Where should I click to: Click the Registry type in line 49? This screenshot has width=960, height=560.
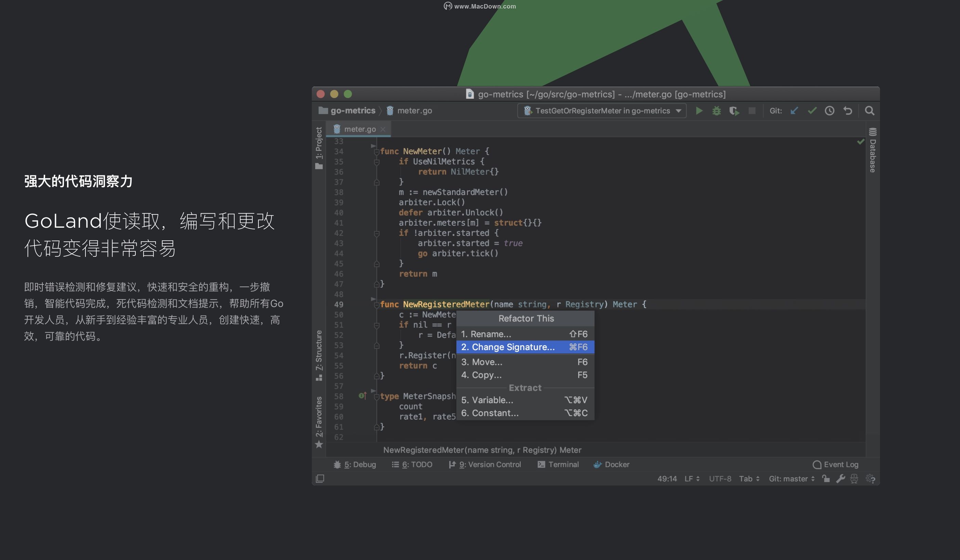[584, 304]
